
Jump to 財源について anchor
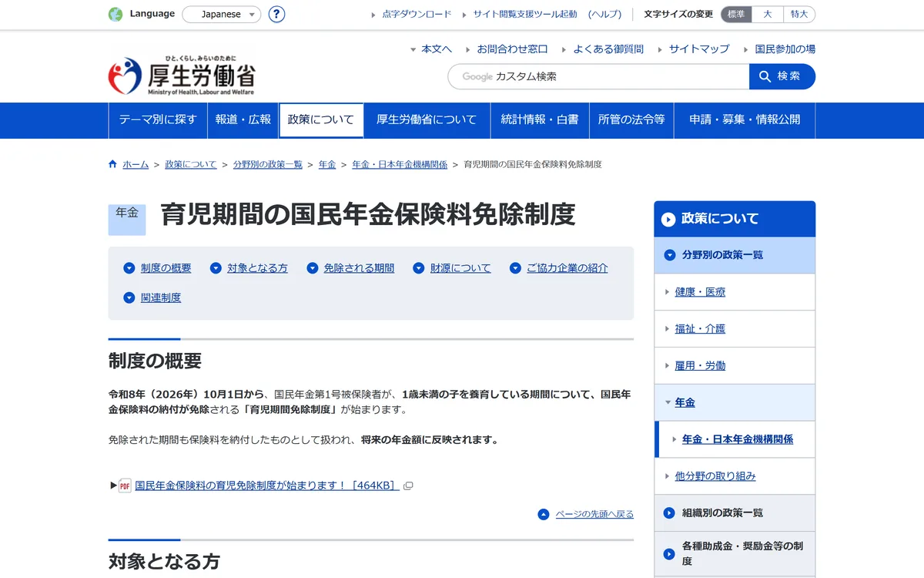(x=460, y=268)
